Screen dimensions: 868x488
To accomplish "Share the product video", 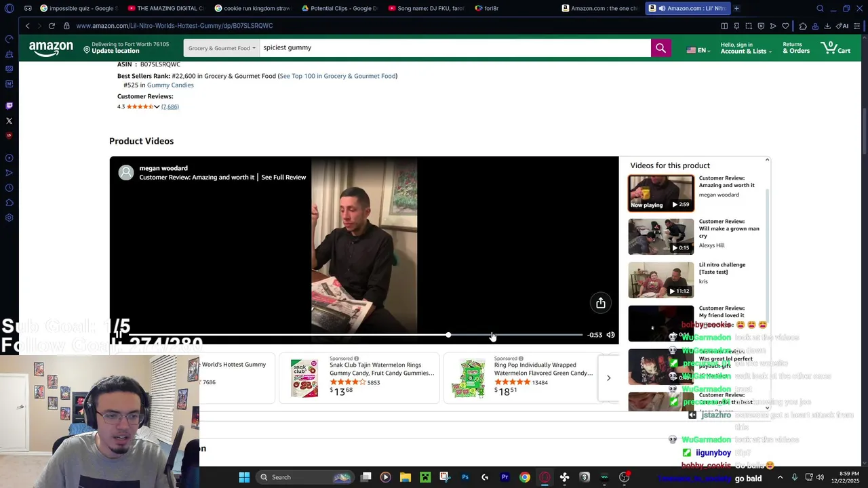I will coord(601,303).
